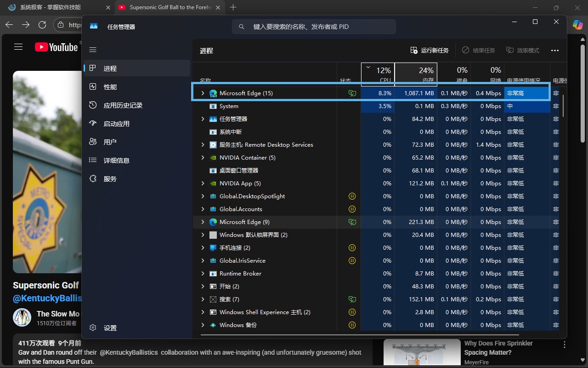
Task: Click the NVIDIA Container icon
Action: pyautogui.click(x=213, y=157)
